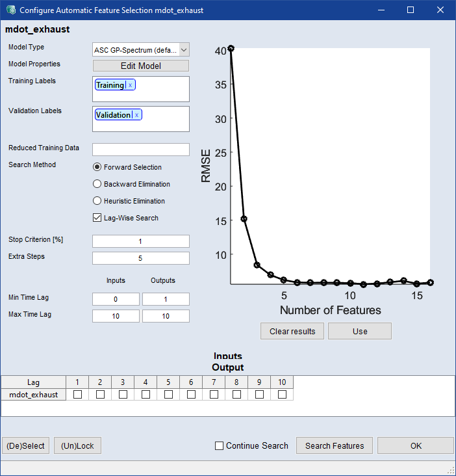Start search with Search Features button
Viewport: 456px width, 476px height.
335,445
